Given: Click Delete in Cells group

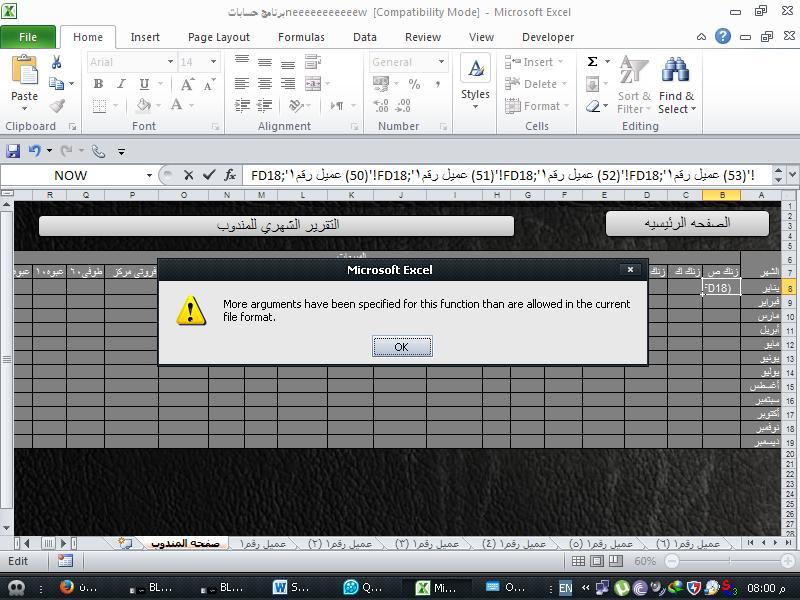Looking at the screenshot, I should (x=536, y=84).
